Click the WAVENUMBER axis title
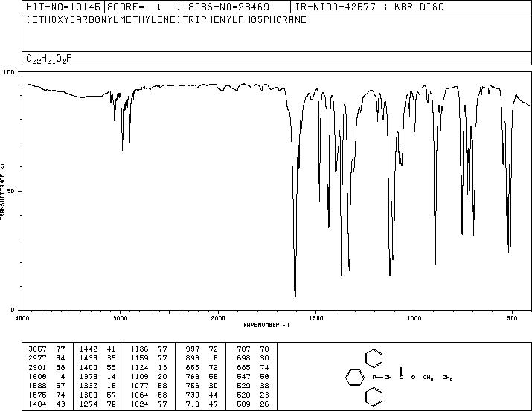Screen dimensions: 532x411 [x=266, y=325]
